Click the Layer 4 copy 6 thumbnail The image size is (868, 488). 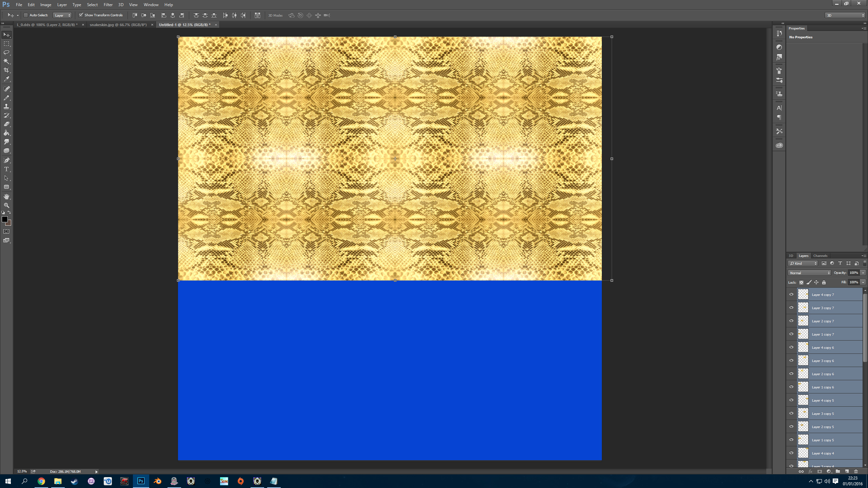pos(803,347)
